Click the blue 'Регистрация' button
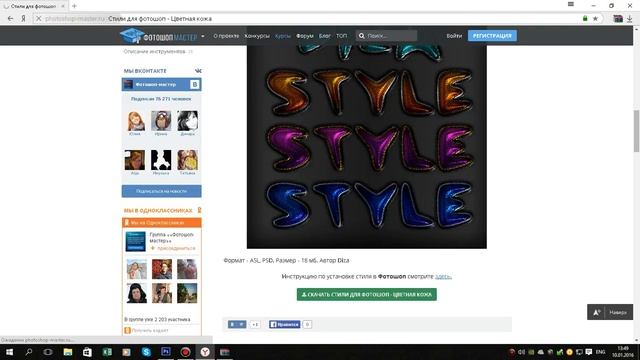This screenshot has height=360, width=640. (492, 36)
